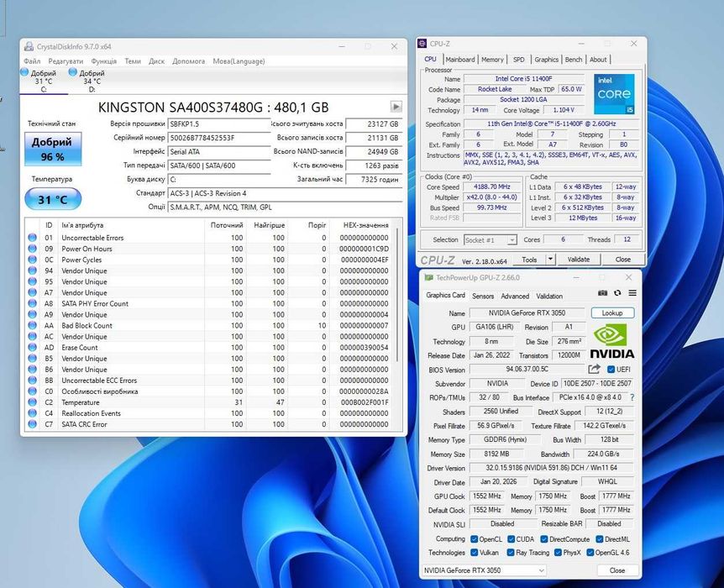Open the Теми menu in CrystalDiskInfo

point(133,61)
